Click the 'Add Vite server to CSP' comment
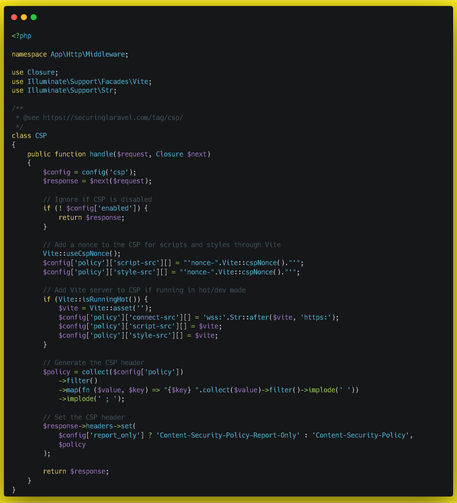457x503 pixels. point(144,290)
